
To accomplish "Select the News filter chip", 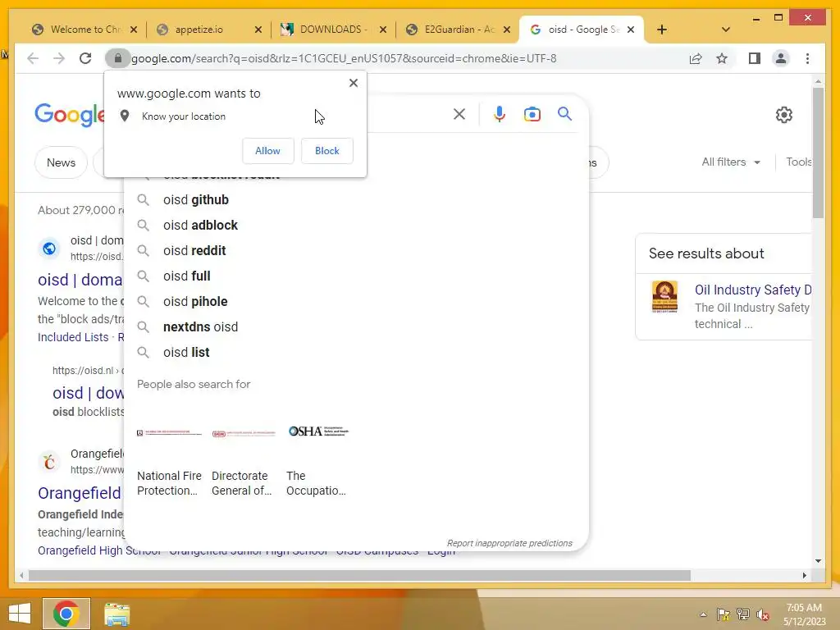I will 61,162.
